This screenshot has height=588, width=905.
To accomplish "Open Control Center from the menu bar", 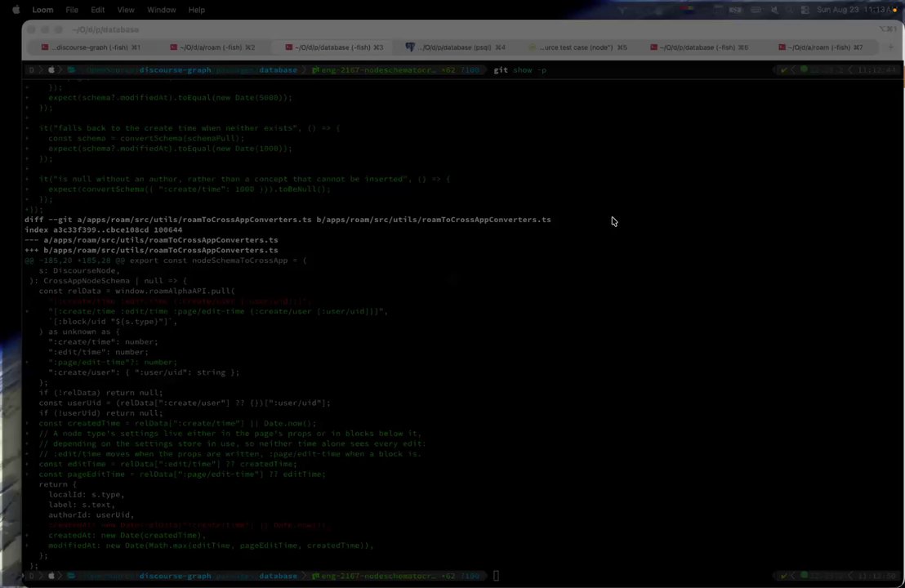I will tap(805, 10).
